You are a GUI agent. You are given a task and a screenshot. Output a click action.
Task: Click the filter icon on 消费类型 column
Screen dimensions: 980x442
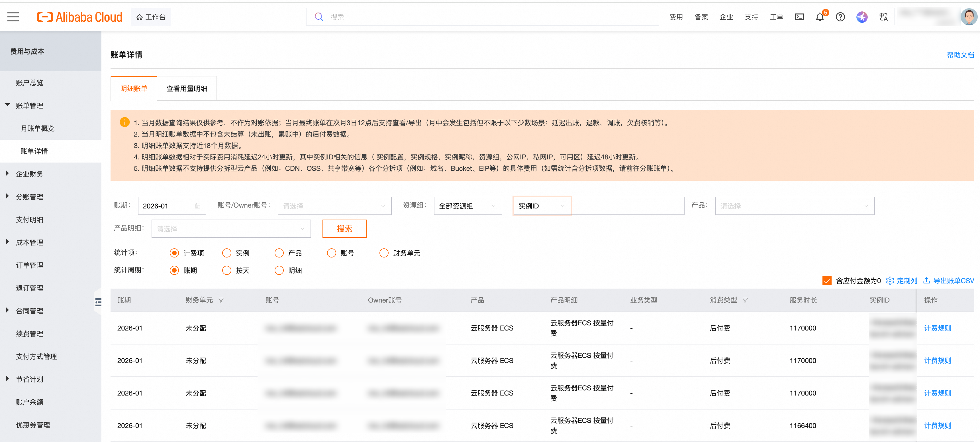coord(745,300)
